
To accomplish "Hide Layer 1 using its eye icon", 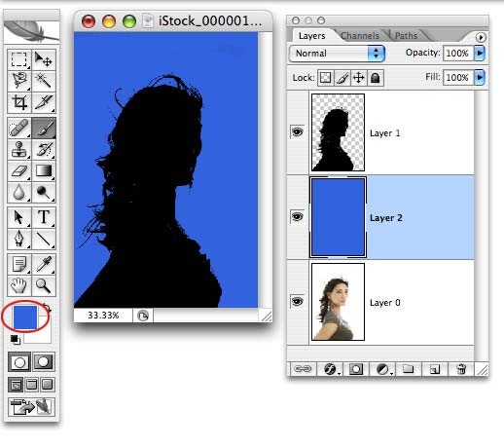I will tap(297, 132).
